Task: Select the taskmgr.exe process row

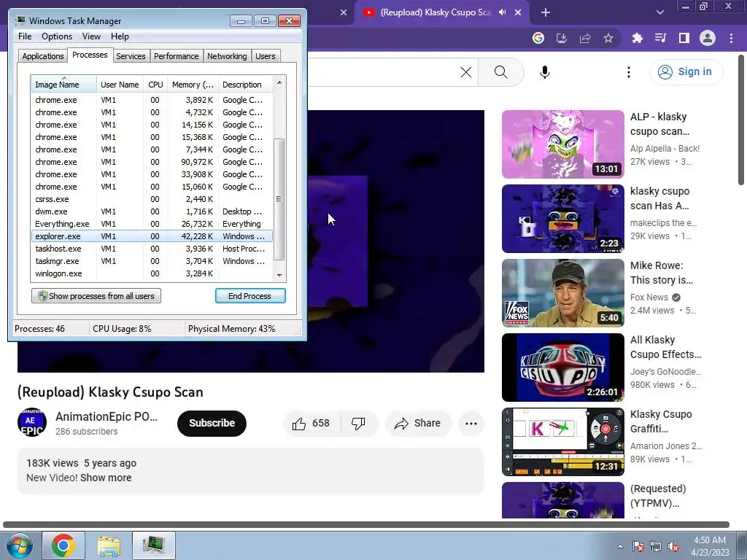Action: click(x=152, y=261)
